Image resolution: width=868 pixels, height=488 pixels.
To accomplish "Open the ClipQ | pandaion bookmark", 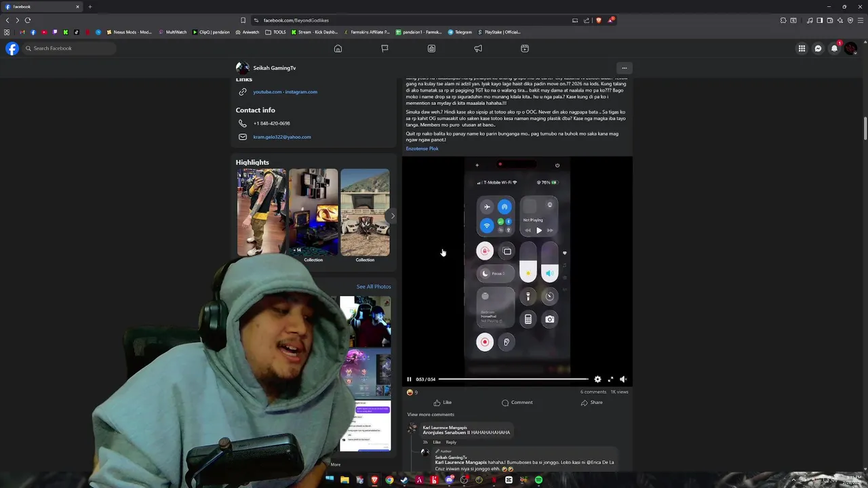I will pos(212,32).
